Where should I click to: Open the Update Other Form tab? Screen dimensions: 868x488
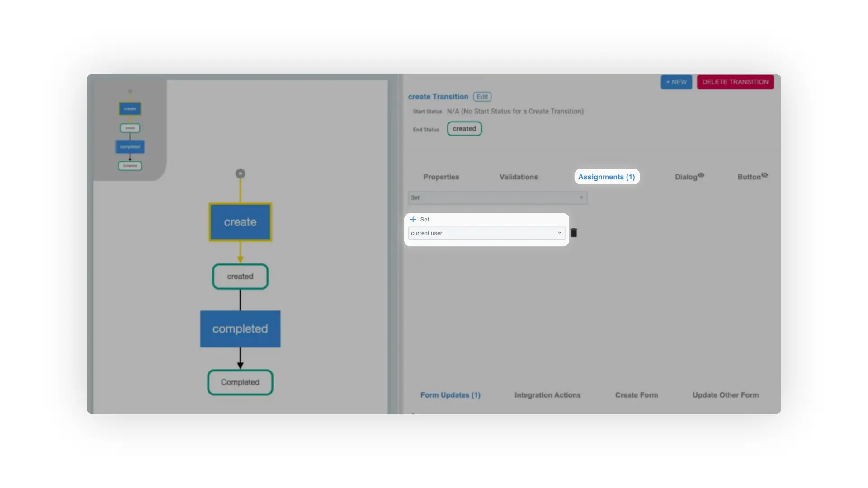tap(725, 395)
